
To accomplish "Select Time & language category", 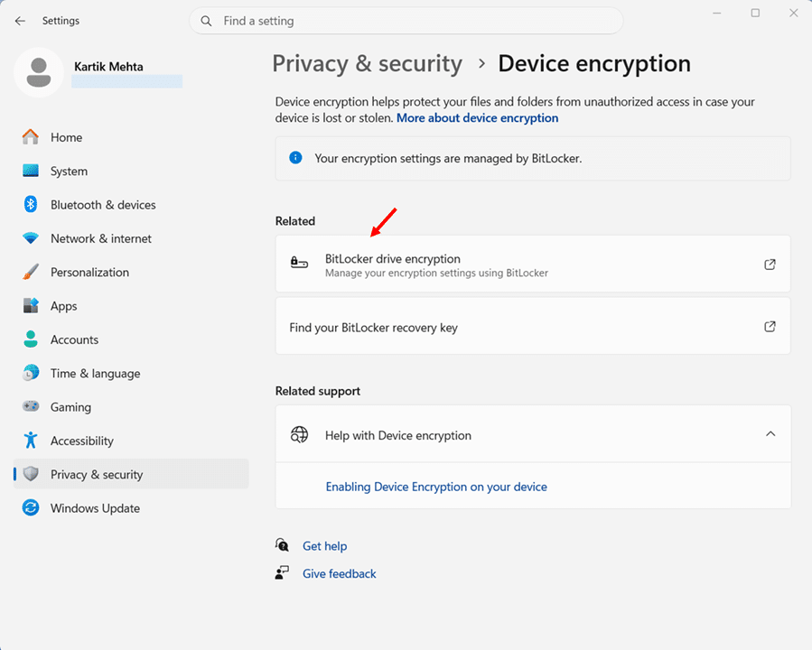I will tap(95, 374).
